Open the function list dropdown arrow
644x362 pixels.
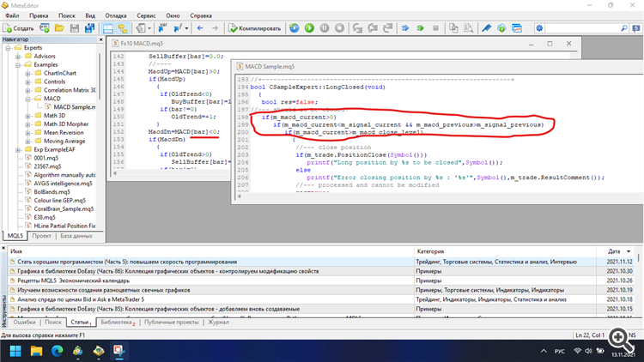pyautogui.click(x=186, y=28)
